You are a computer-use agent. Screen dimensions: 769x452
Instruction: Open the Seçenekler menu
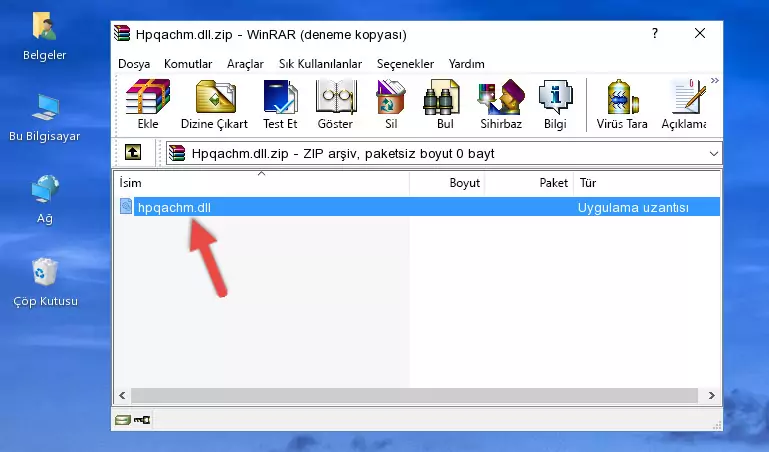click(405, 64)
